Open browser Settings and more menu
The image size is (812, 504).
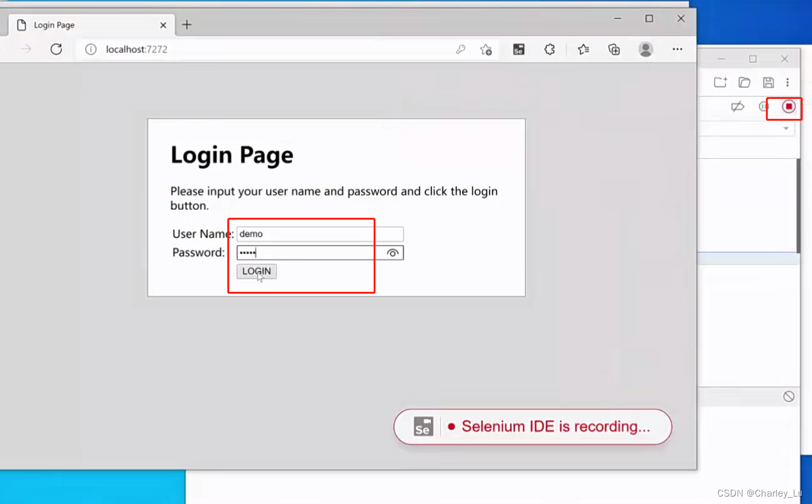(x=677, y=49)
